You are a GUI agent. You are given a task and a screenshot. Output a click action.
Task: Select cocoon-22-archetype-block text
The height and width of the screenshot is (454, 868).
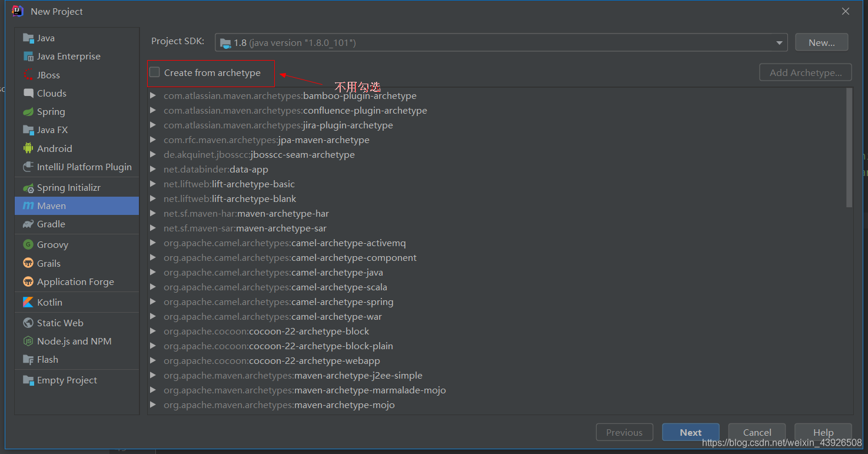pyautogui.click(x=310, y=331)
